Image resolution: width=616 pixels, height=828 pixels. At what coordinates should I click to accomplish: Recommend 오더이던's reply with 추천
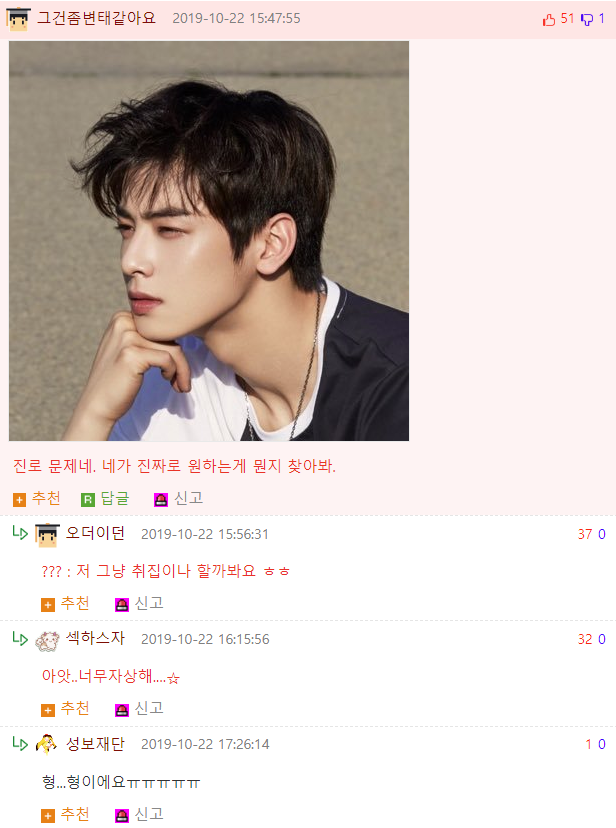point(65,604)
